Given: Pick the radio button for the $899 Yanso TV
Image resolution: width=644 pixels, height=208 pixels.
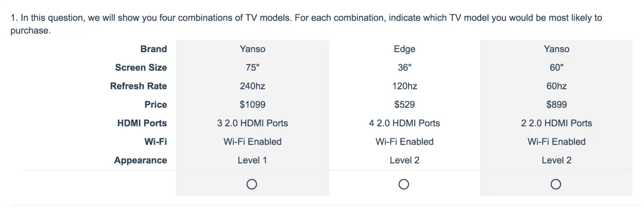Looking at the screenshot, I should click(x=556, y=184).
